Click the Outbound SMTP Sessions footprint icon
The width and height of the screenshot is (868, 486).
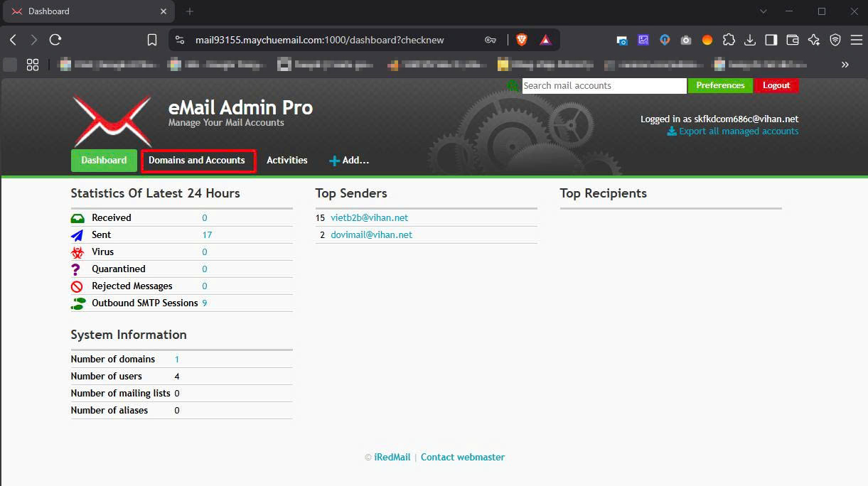coord(78,303)
